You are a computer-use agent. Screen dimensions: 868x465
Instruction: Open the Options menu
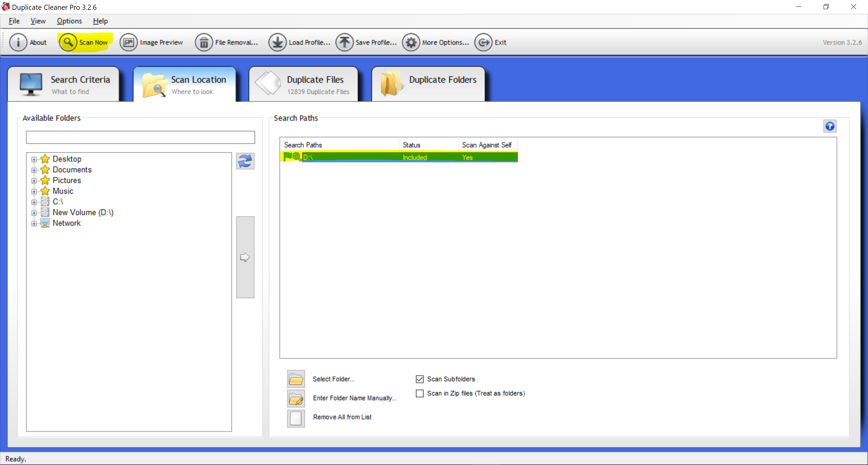[69, 21]
